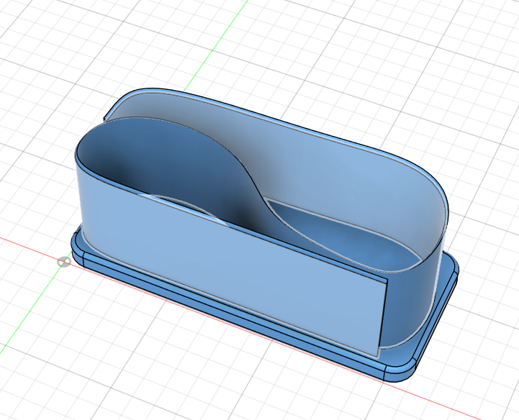Click the origin point marker on the grid
This screenshot has width=519, height=420.
[x=64, y=262]
